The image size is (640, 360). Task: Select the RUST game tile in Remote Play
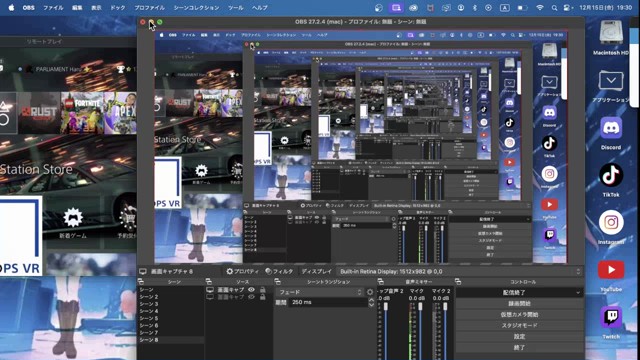tap(39, 113)
